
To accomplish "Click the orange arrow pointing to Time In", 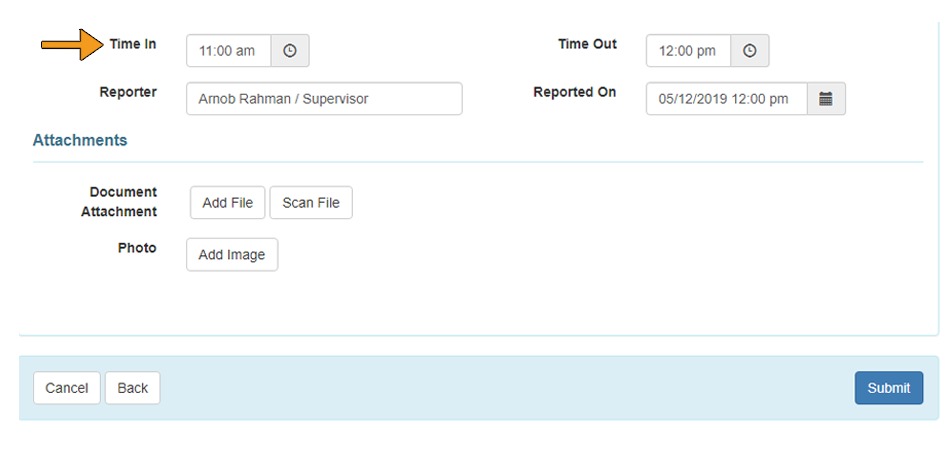I will pos(73,44).
